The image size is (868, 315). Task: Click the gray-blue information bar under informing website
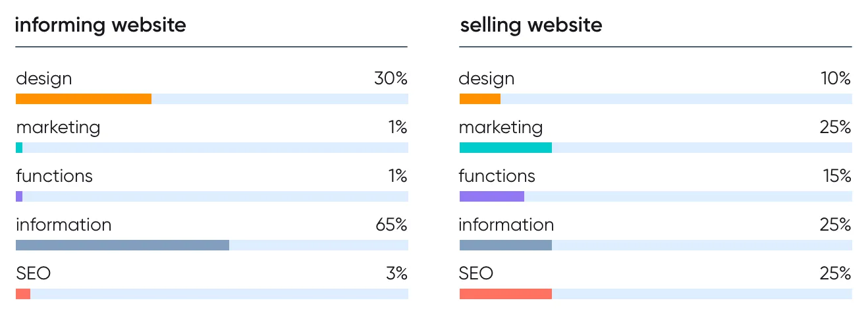point(122,245)
